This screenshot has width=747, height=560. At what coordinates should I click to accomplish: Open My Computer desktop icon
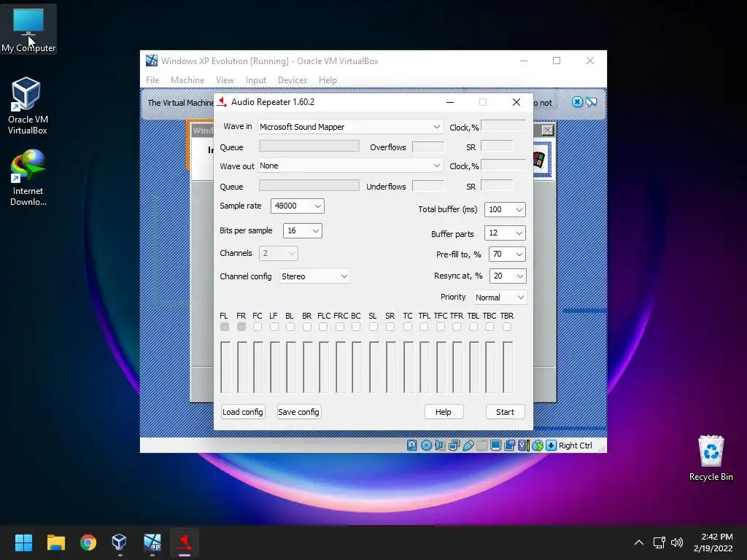28,29
